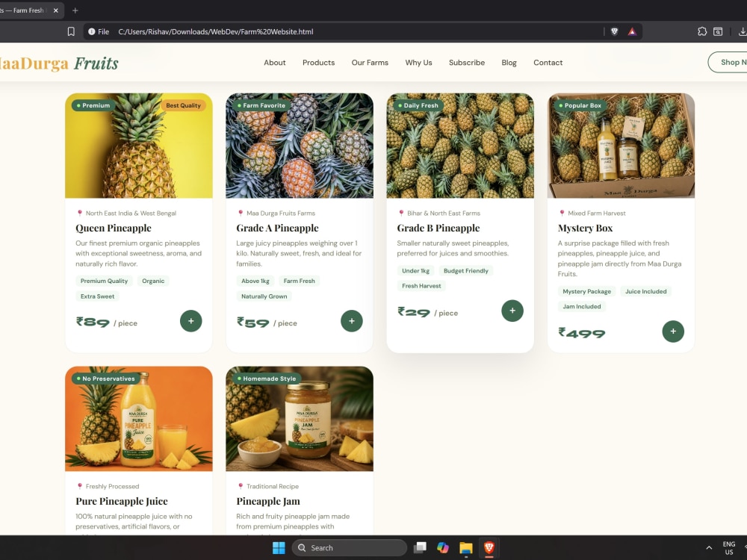Click the Premium badge on Queen Pineapple
This screenshot has width=747, height=560.
[x=93, y=105]
